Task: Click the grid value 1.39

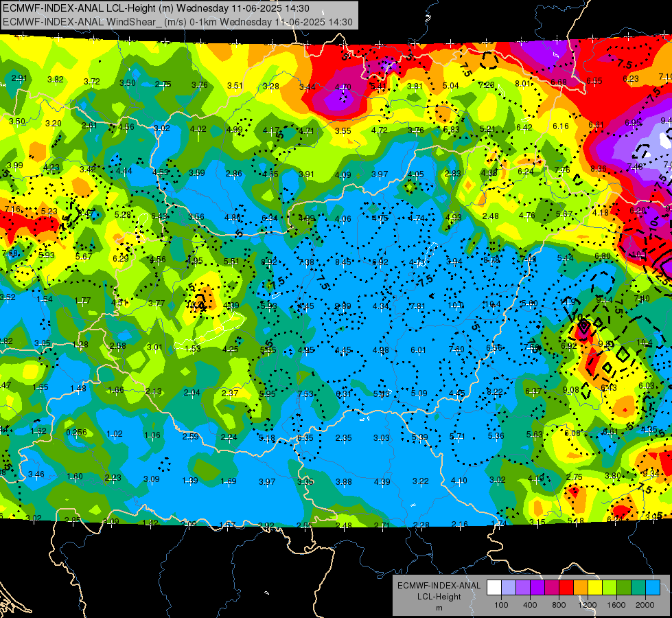Action: pyautogui.click(x=190, y=481)
